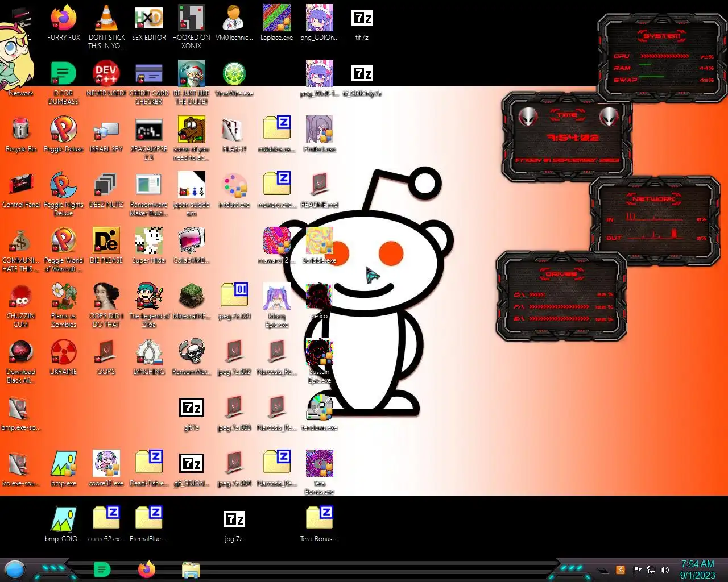Screen dimensions: 728x582
Task: Select the bmp.exe picture icon
Action: (64, 468)
